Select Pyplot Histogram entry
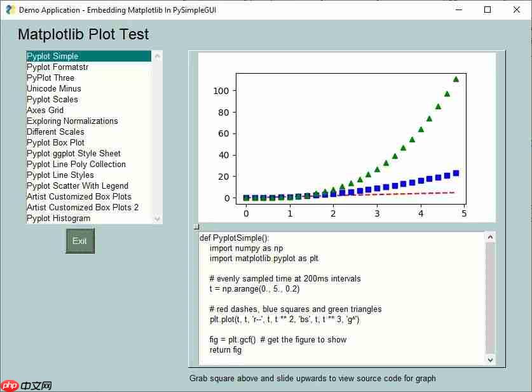Viewport: 532px width, 392px height. [x=88, y=218]
